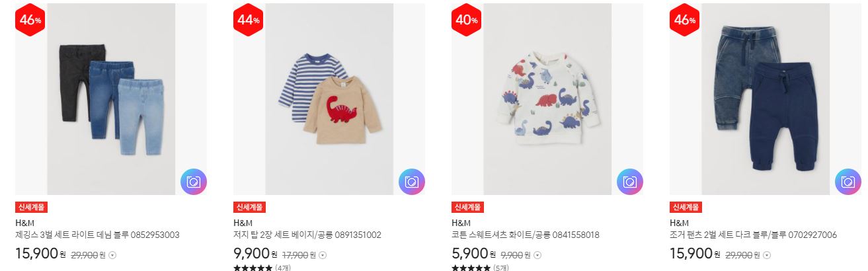The height and width of the screenshot is (271, 868).
Task: Open image search on jersey top set
Action: pos(411,182)
